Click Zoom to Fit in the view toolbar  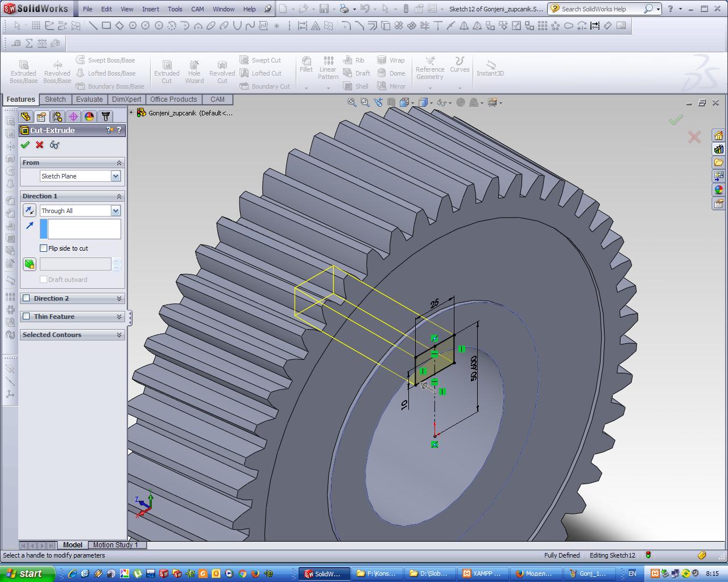[x=352, y=103]
